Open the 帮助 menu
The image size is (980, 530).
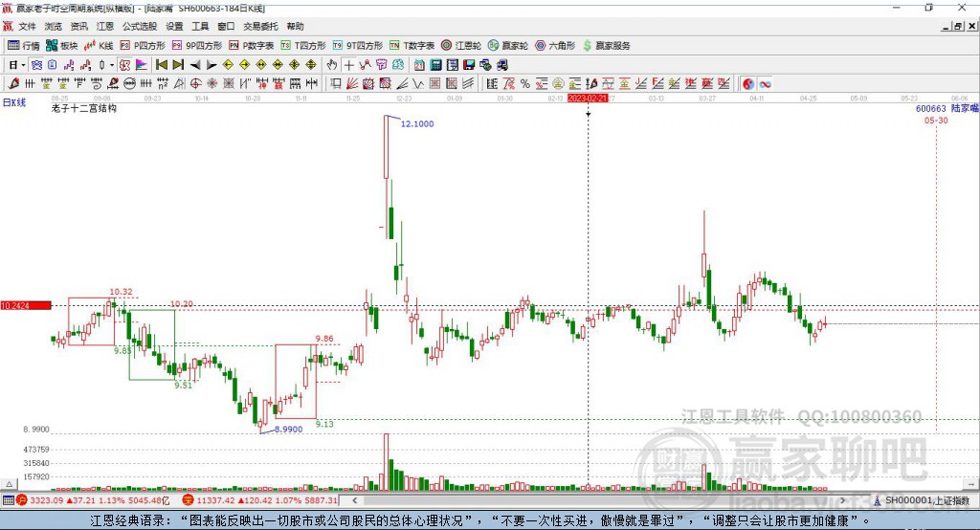(x=295, y=26)
